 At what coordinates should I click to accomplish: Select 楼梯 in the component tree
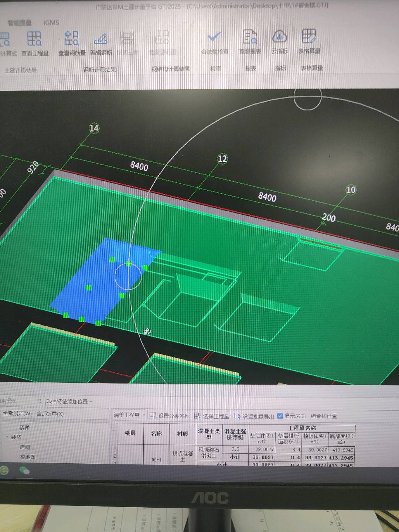[24, 427]
